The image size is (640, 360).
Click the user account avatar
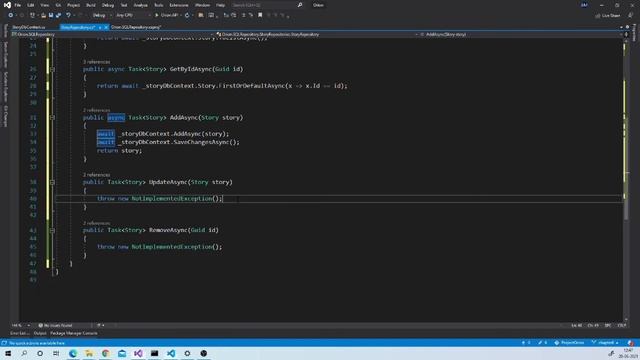point(584,5)
